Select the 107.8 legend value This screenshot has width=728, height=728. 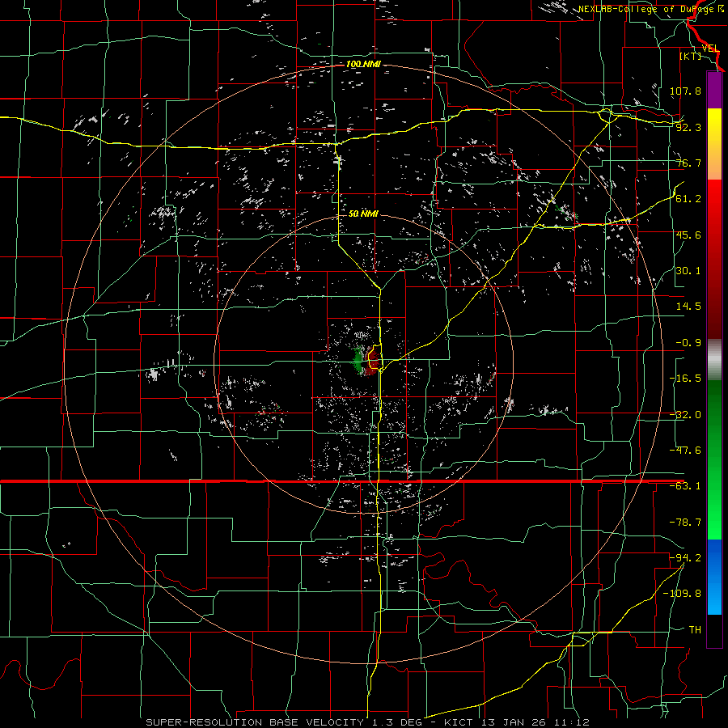pos(685,91)
